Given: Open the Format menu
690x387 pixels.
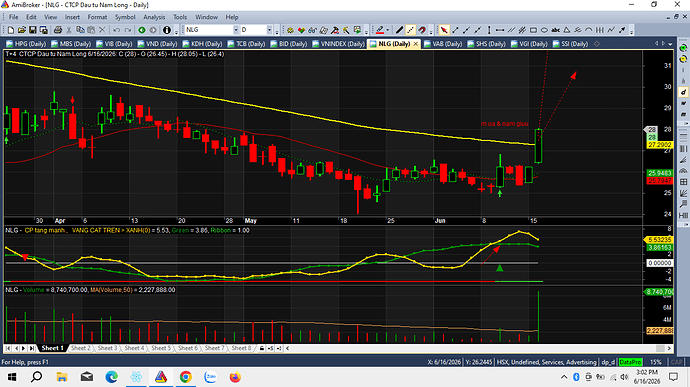Looking at the screenshot, I should tap(97, 17).
